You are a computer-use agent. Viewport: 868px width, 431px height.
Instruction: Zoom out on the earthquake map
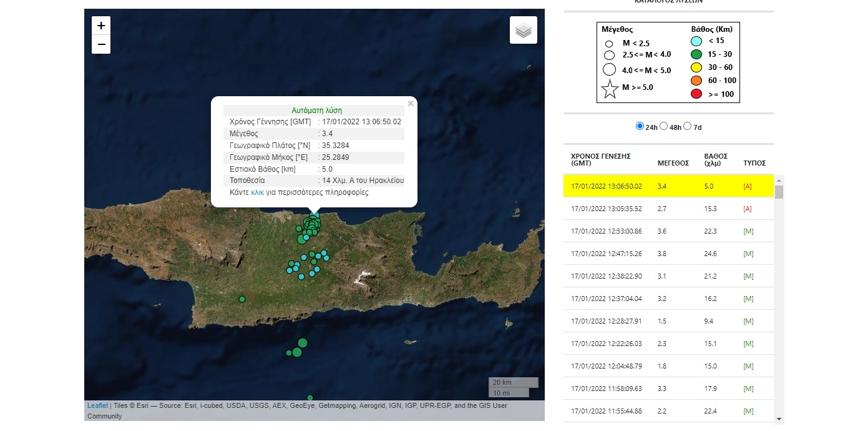pos(101,45)
